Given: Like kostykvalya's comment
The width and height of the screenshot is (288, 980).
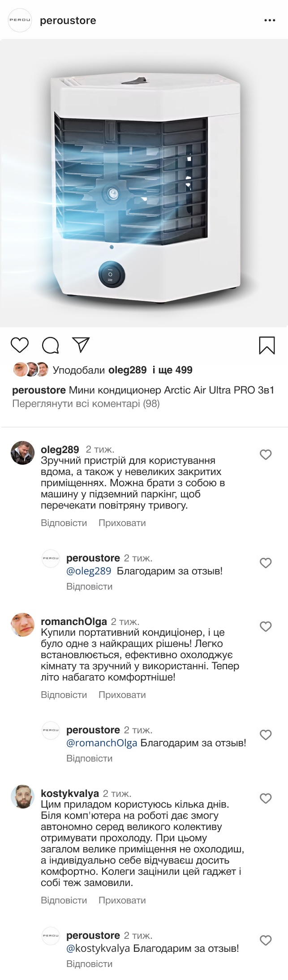Looking at the screenshot, I should click(x=266, y=799).
